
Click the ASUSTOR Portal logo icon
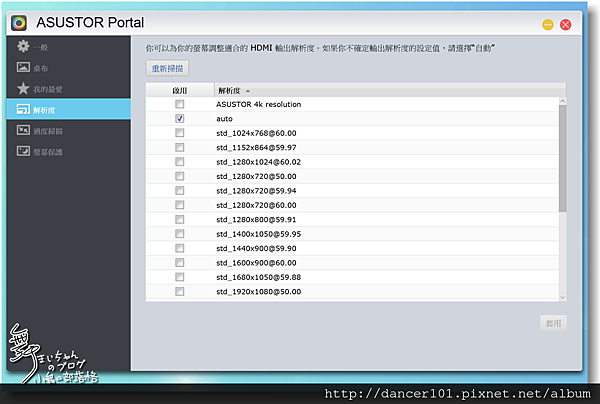(x=19, y=23)
